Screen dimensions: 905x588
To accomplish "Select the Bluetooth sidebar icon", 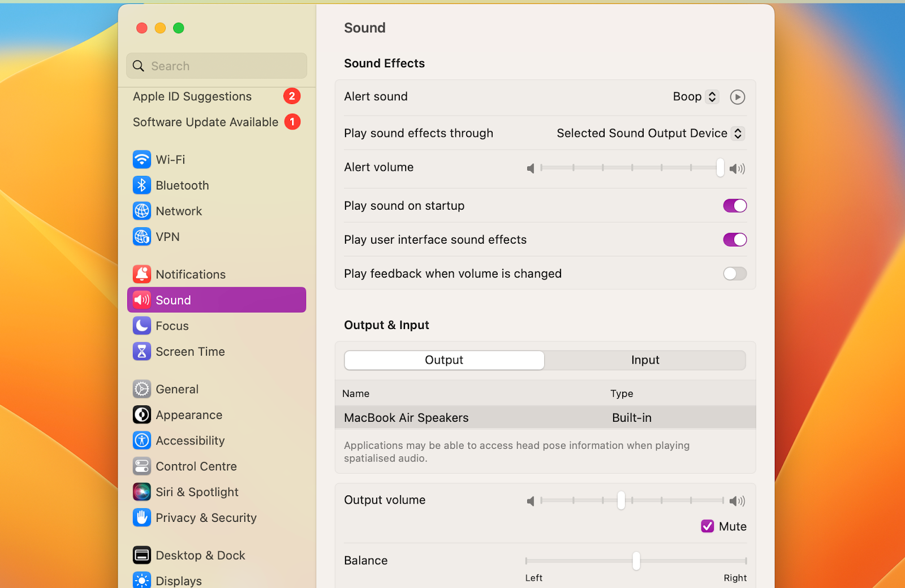I will click(x=141, y=185).
